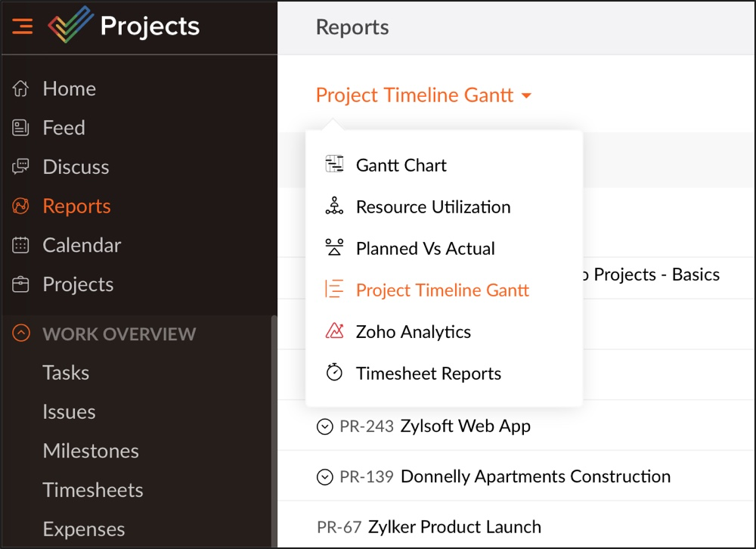
Task: Open Milestones from the sidebar
Action: (91, 451)
